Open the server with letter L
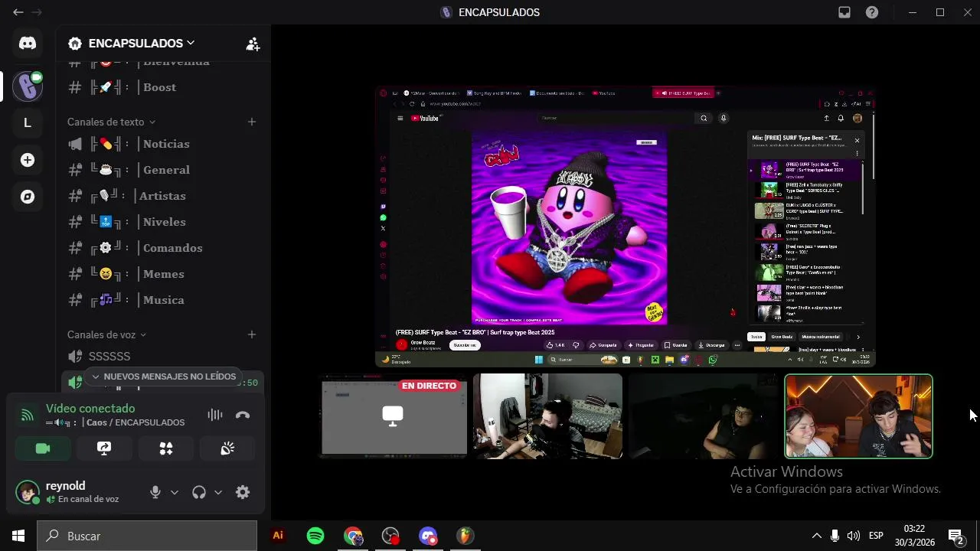The image size is (980, 551). pyautogui.click(x=28, y=122)
